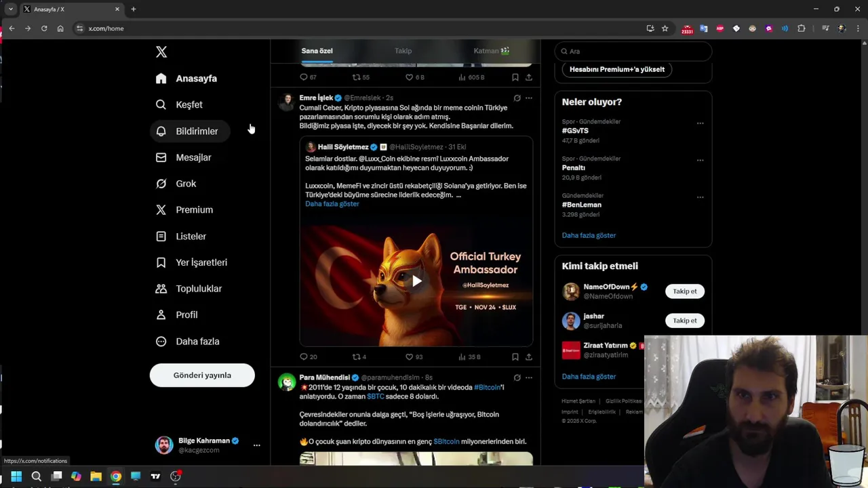Open Halil Söyletmez quoted author name
The height and width of the screenshot is (488, 868).
click(343, 147)
